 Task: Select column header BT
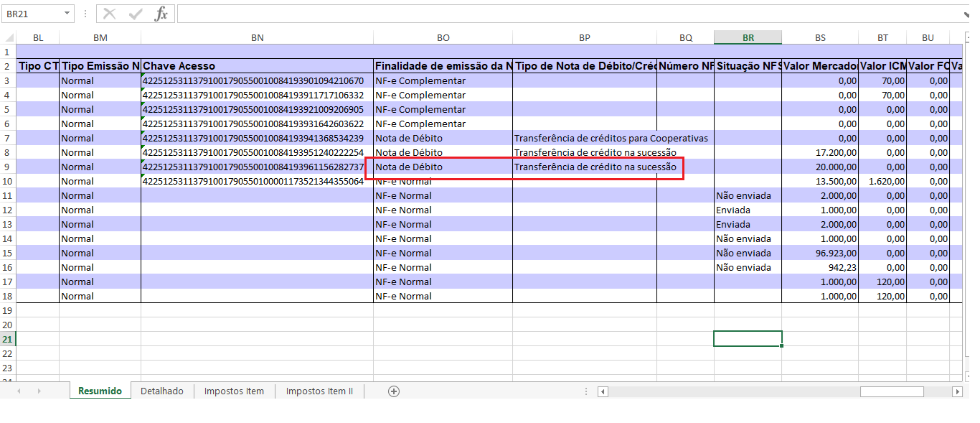coord(882,37)
